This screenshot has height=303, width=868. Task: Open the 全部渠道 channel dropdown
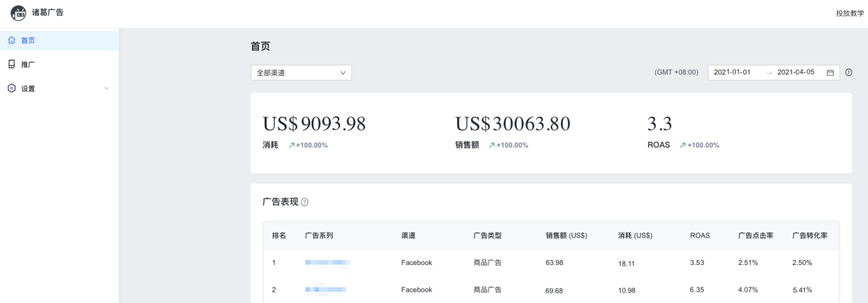301,72
